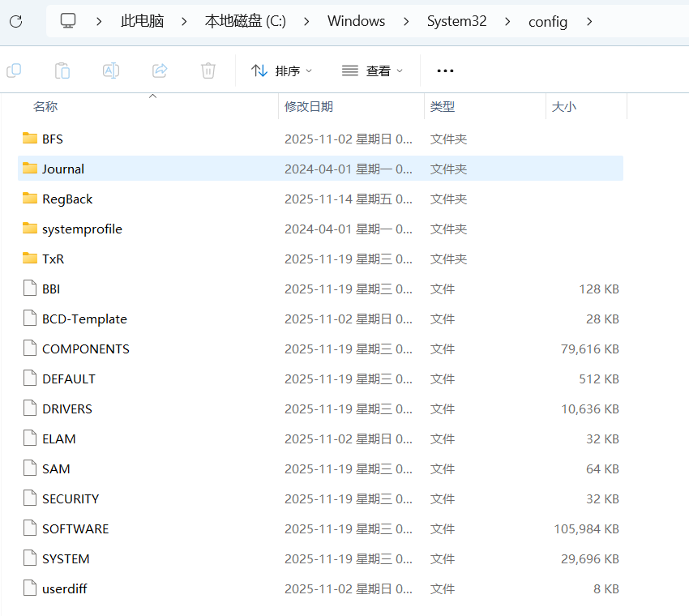Sort by 名称 column header
Screen dimensions: 689x616
45,106
